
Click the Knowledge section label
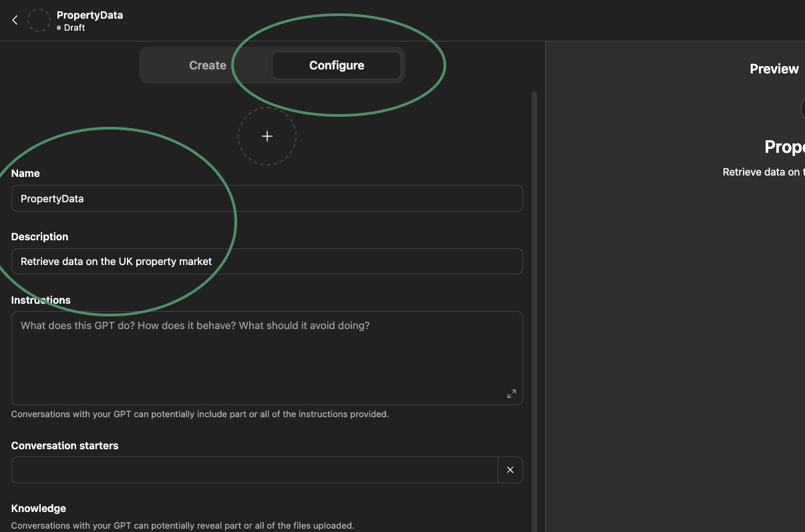click(38, 508)
